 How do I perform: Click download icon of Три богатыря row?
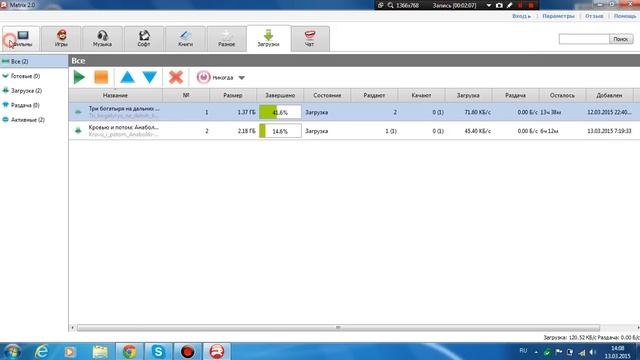point(78,111)
